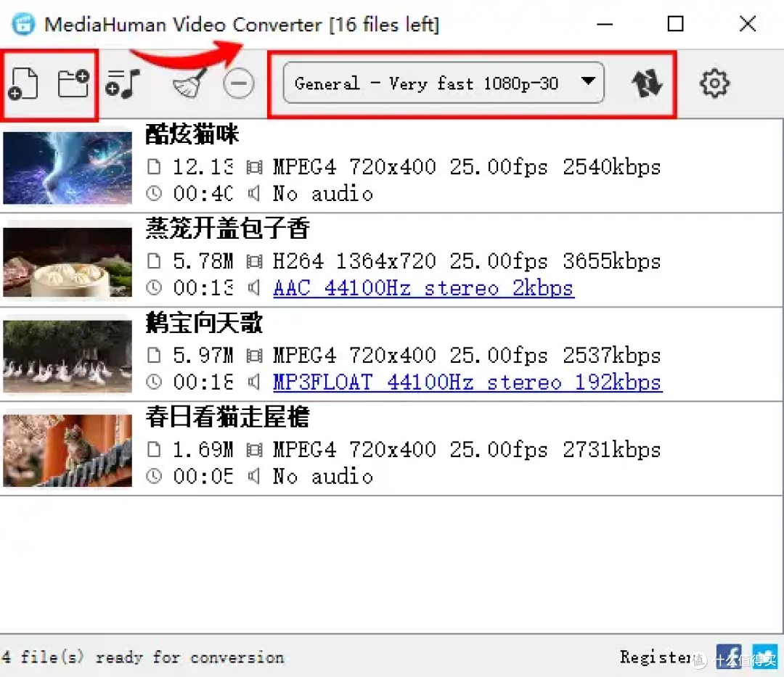Click the Add file icon

(x=23, y=83)
